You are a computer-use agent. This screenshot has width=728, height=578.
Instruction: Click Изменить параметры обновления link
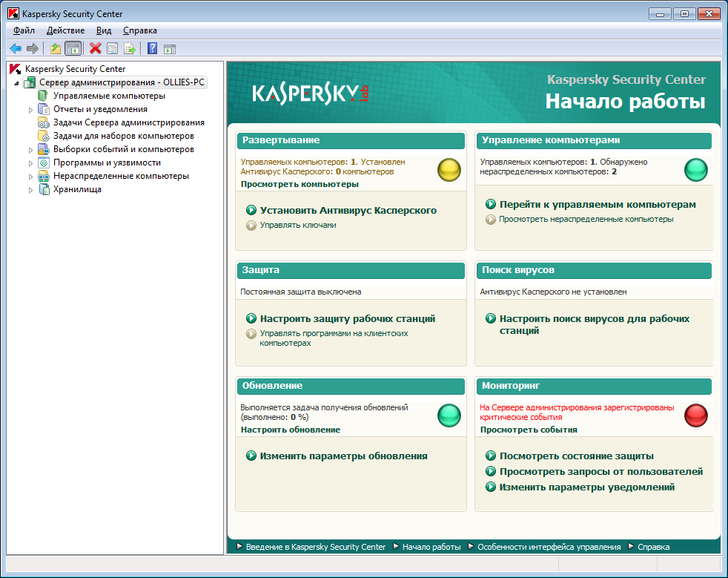tap(343, 456)
